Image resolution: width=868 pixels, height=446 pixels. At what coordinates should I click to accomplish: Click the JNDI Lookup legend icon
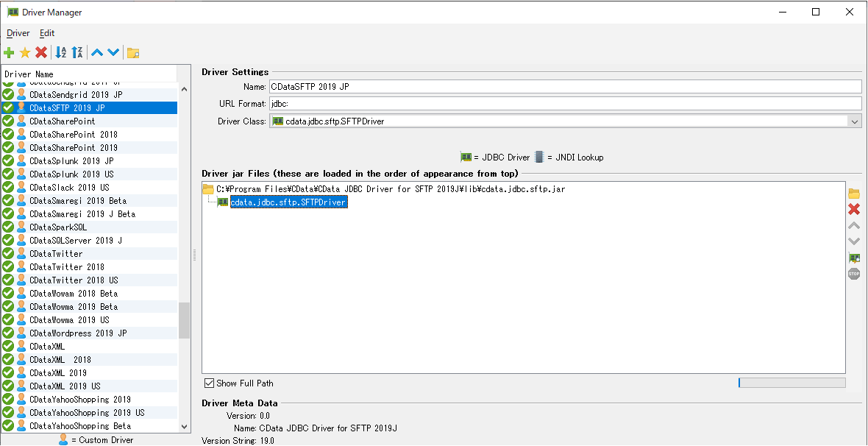click(x=539, y=157)
